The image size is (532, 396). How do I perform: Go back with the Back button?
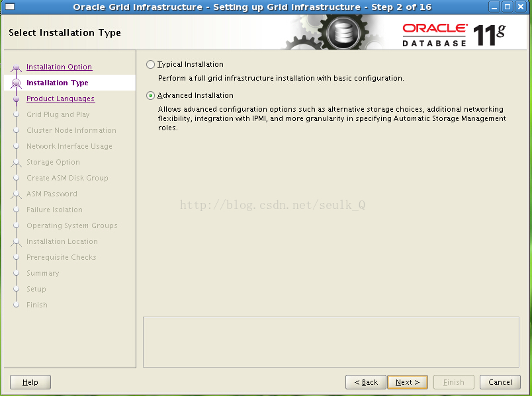click(366, 382)
